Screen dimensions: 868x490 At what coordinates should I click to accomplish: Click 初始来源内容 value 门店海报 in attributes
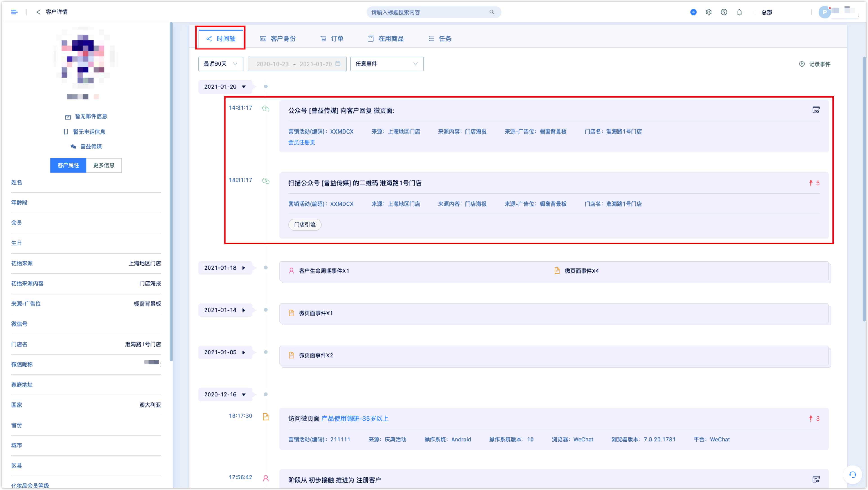tap(150, 284)
